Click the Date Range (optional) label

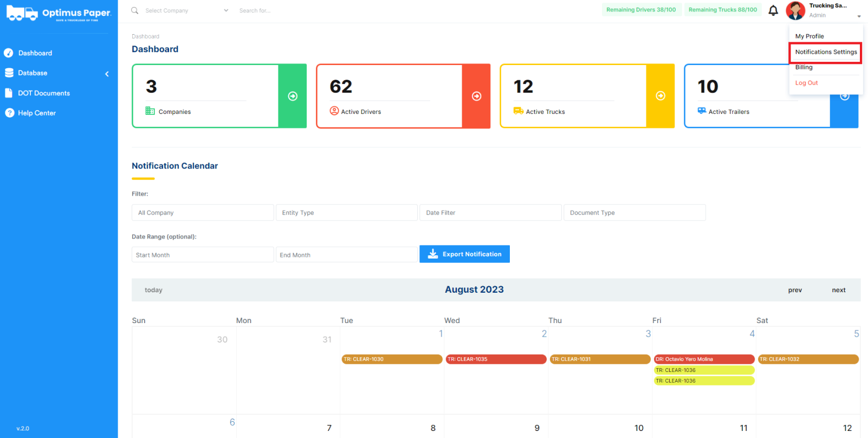coord(164,237)
